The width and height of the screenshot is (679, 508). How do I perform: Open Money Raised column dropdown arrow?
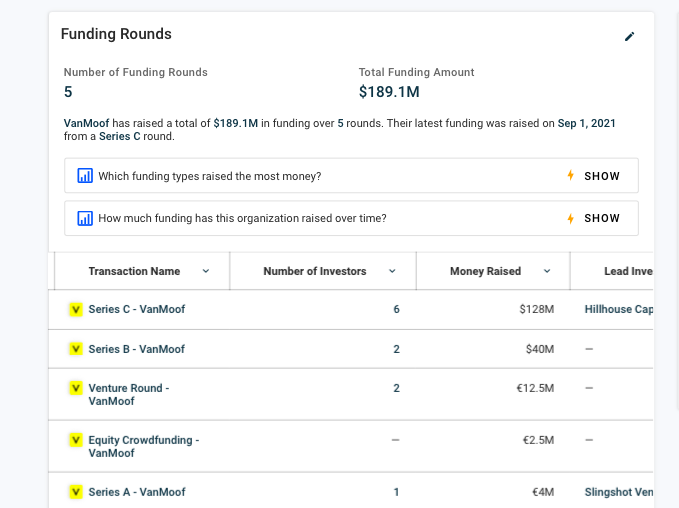[547, 271]
